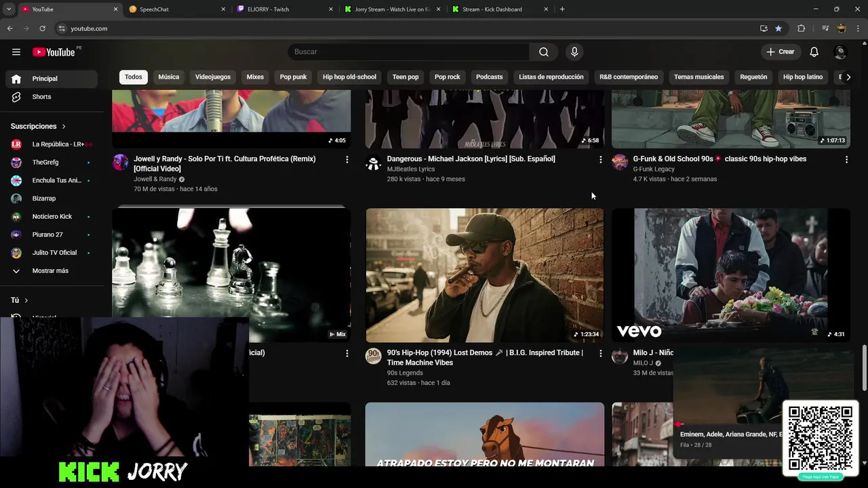
Task: Switch to the Stream - Kick Dashboard tab
Action: (500, 9)
